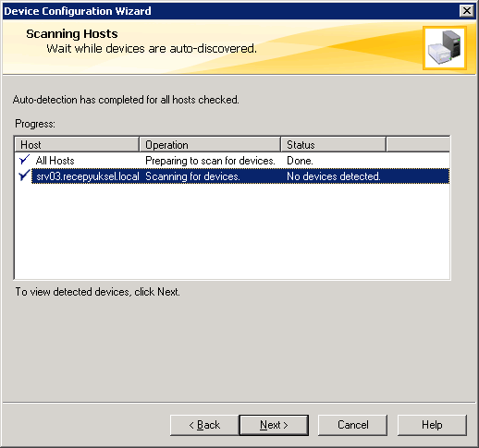The image size is (479, 448).
Task: Click the server and tape drive wizard icon
Action: click(x=445, y=48)
